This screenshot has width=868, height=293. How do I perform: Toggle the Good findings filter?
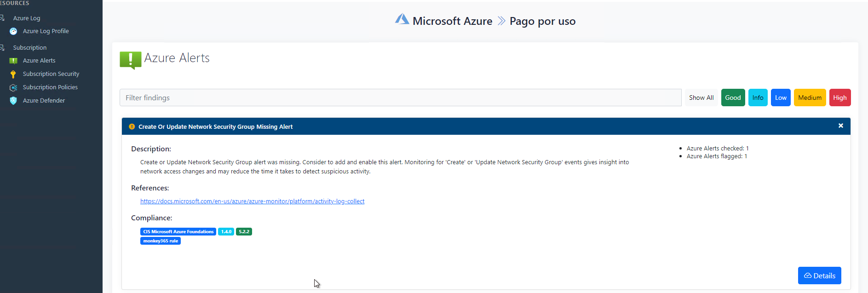pos(733,98)
